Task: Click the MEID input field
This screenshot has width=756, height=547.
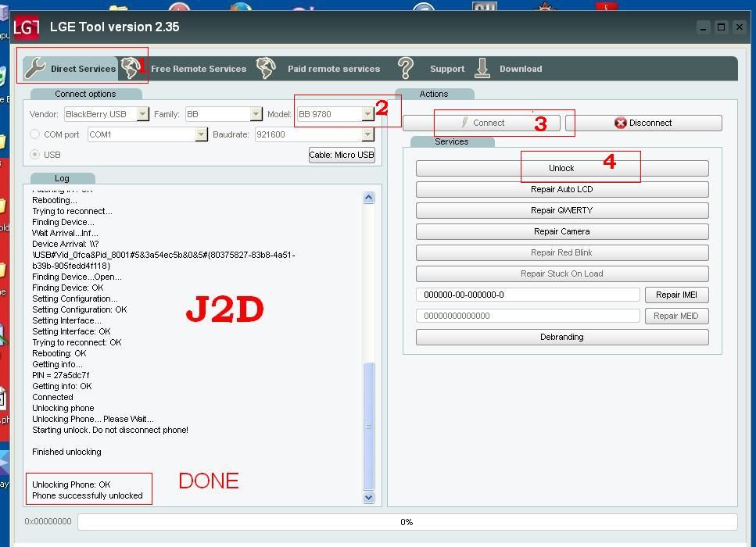Action: tap(528, 316)
